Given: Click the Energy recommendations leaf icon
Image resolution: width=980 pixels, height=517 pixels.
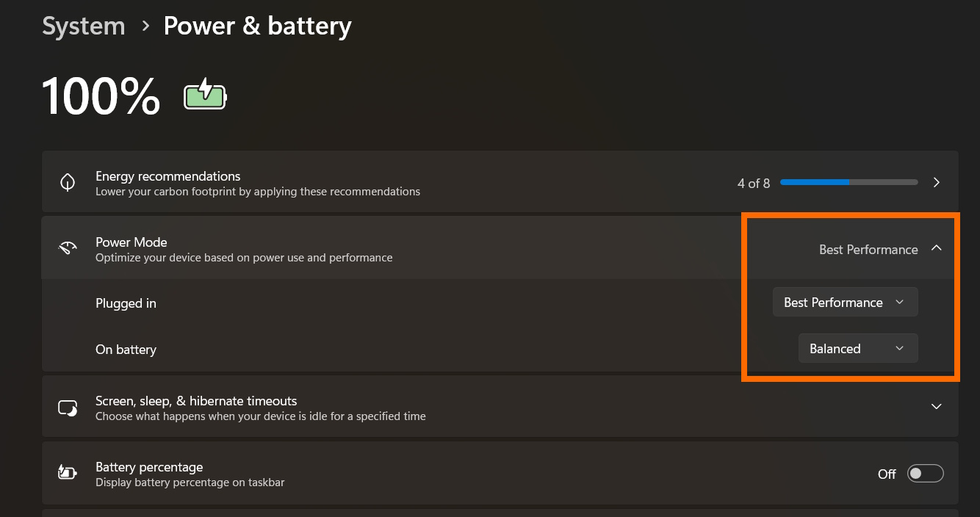Looking at the screenshot, I should [x=68, y=183].
